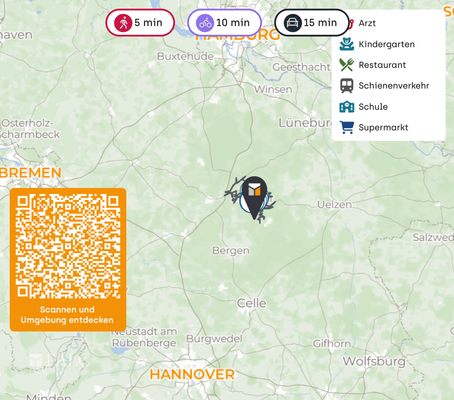Toggle the 15 min driving isochrone
The height and width of the screenshot is (400, 454).
point(312,23)
